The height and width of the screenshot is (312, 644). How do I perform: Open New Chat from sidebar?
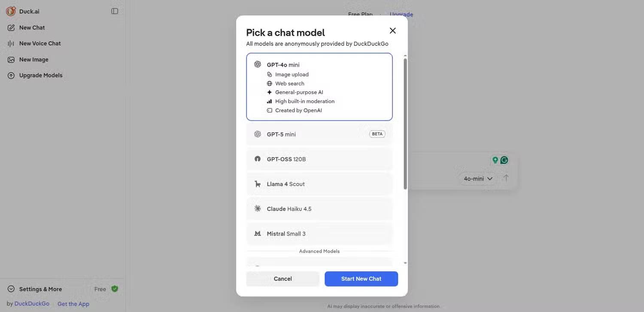32,28
